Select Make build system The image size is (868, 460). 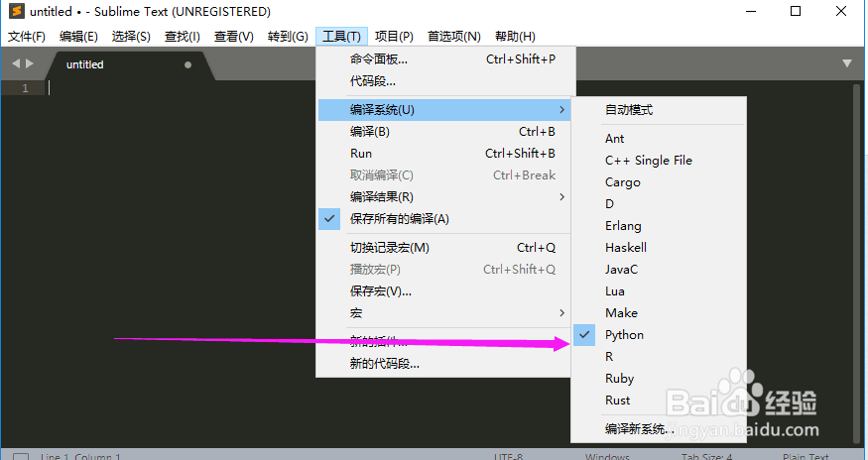(659, 313)
